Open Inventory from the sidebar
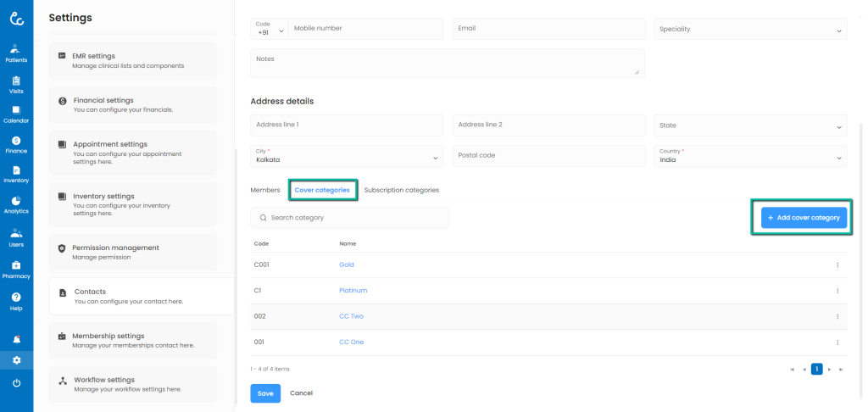The height and width of the screenshot is (412, 868). (16, 174)
